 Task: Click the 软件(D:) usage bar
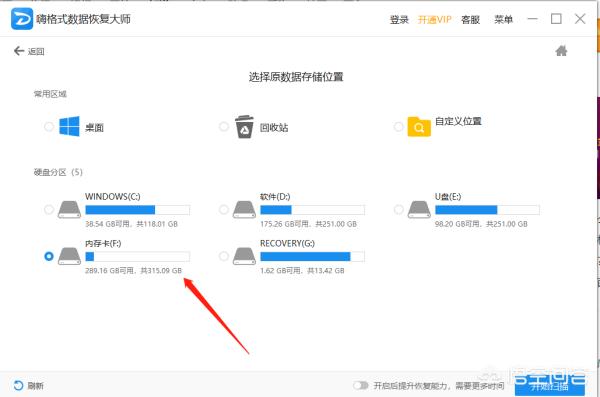(x=312, y=210)
